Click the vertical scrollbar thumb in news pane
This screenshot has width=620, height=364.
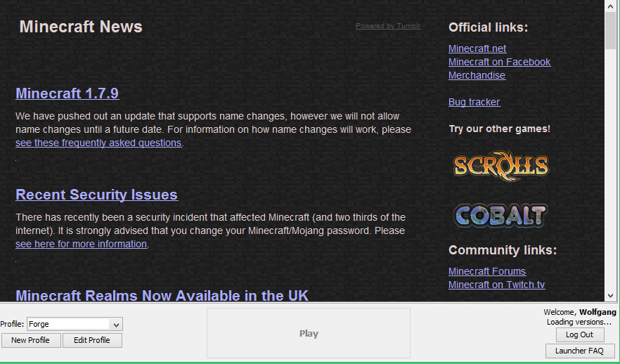pos(610,30)
